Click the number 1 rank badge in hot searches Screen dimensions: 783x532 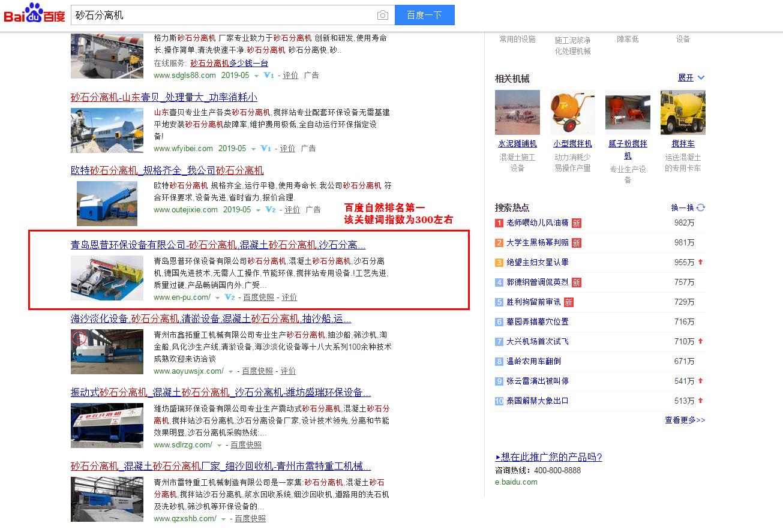[x=499, y=223]
